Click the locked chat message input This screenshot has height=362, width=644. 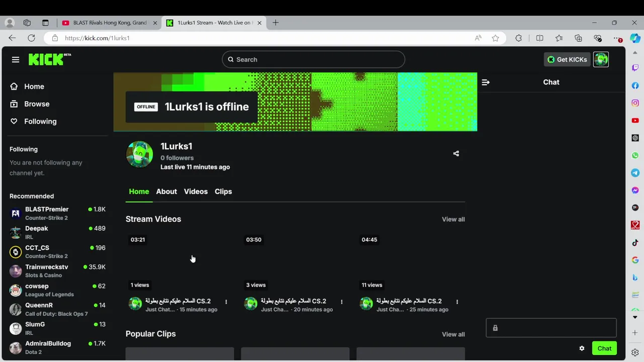click(x=551, y=328)
